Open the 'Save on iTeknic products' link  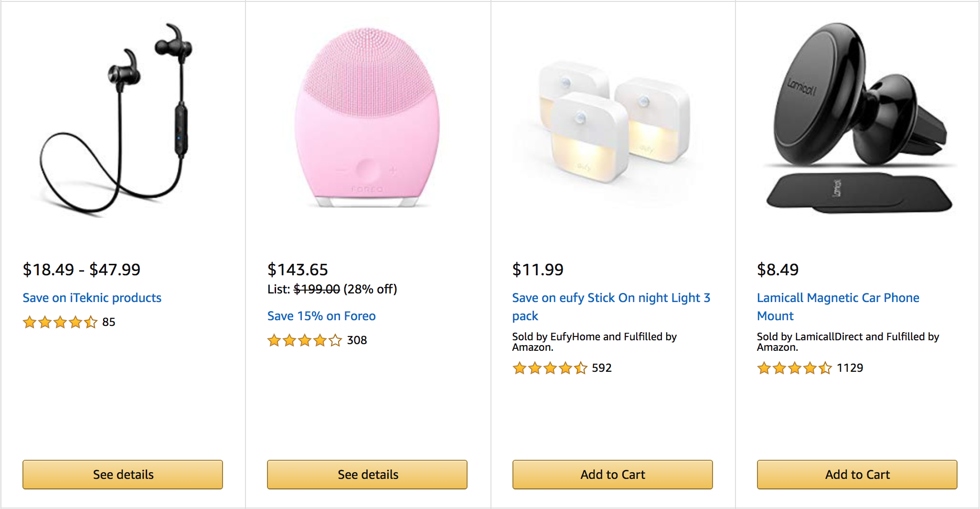pyautogui.click(x=92, y=298)
